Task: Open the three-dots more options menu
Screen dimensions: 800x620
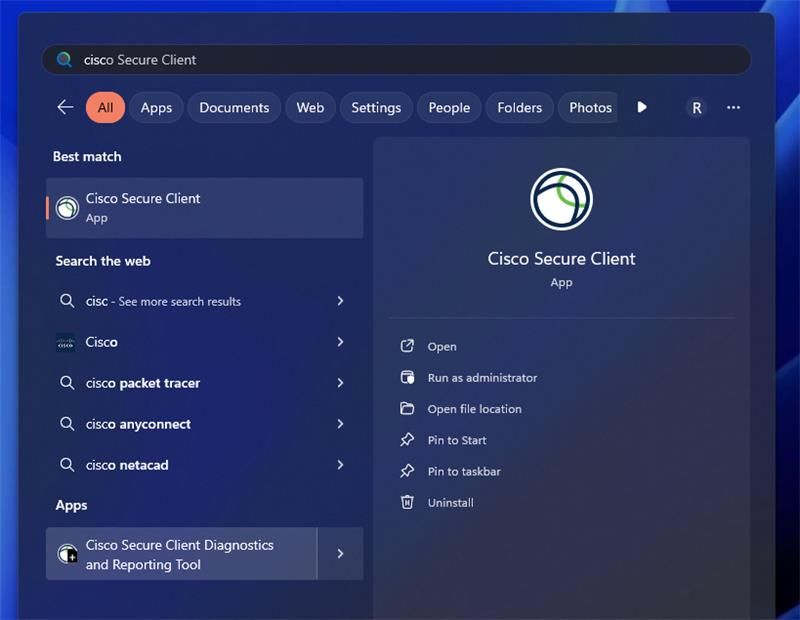Action: tap(733, 107)
